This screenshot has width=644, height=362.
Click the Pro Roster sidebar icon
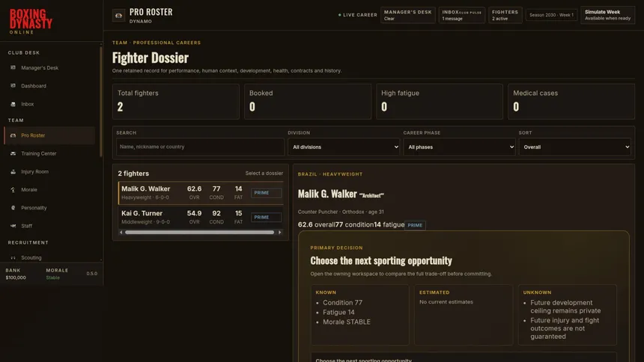click(13, 135)
